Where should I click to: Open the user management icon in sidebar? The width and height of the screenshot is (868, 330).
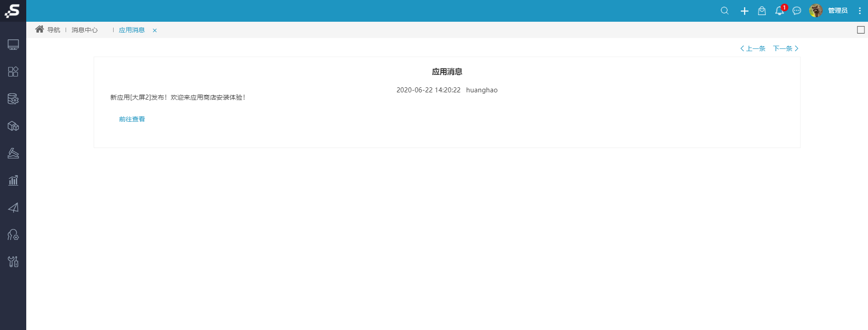13,234
